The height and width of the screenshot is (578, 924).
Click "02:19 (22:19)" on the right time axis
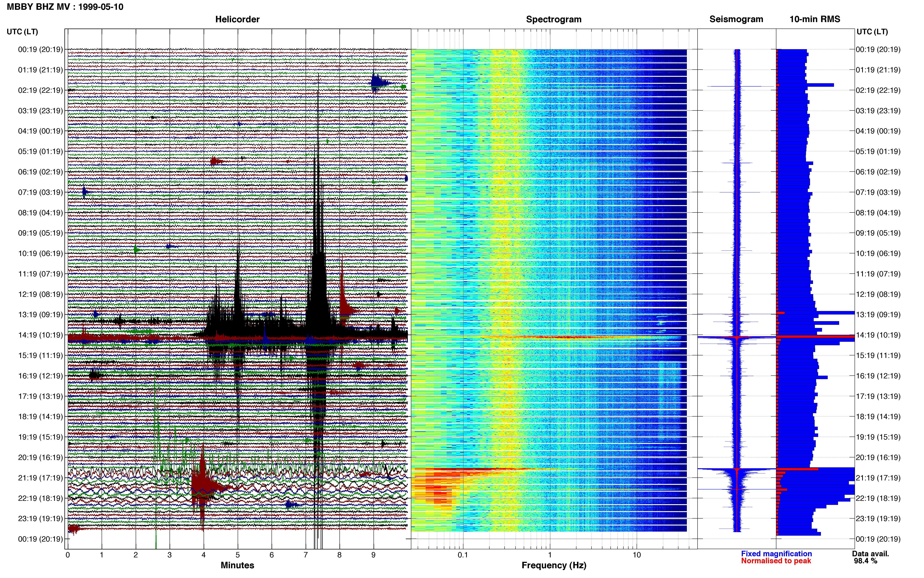(878, 90)
